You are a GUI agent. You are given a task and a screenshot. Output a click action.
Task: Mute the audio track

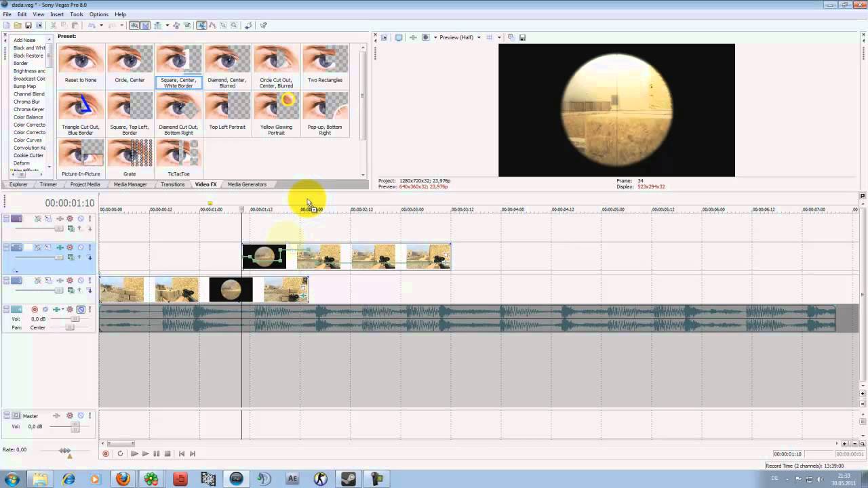click(x=81, y=309)
